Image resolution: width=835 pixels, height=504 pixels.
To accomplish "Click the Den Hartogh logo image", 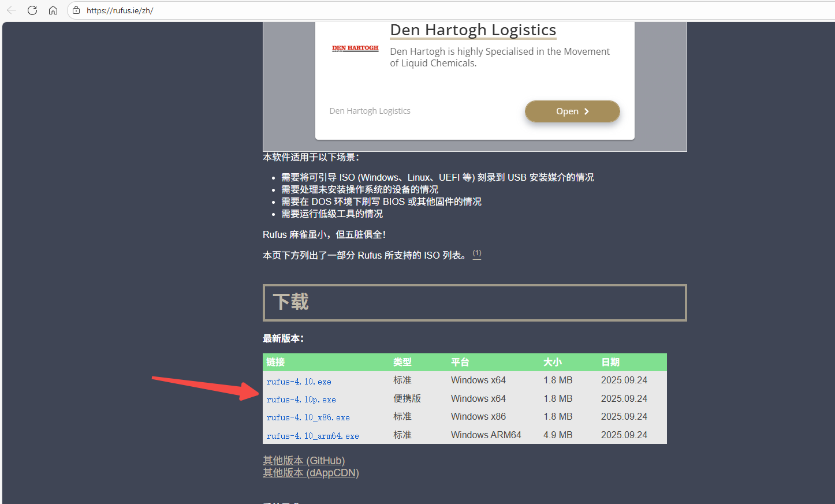I will (355, 48).
